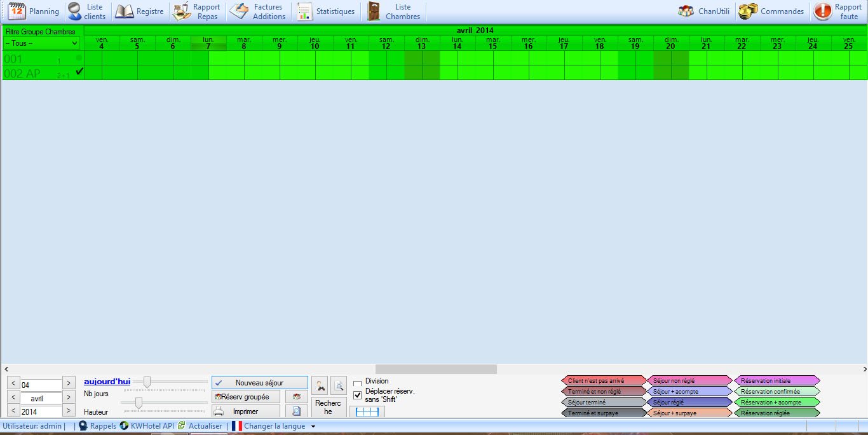Image resolution: width=868 pixels, height=435 pixels.
Task: Expand the Changer la langue dropdown arrow
Action: pyautogui.click(x=313, y=426)
